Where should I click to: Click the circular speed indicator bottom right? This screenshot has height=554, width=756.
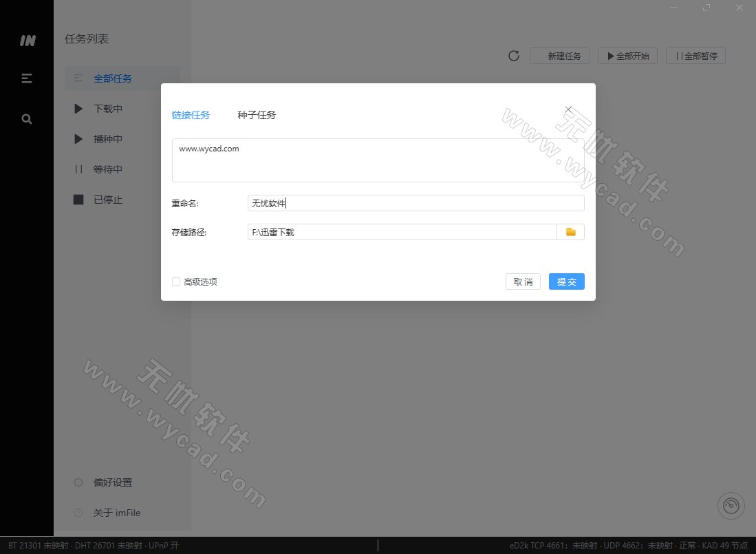pyautogui.click(x=731, y=506)
